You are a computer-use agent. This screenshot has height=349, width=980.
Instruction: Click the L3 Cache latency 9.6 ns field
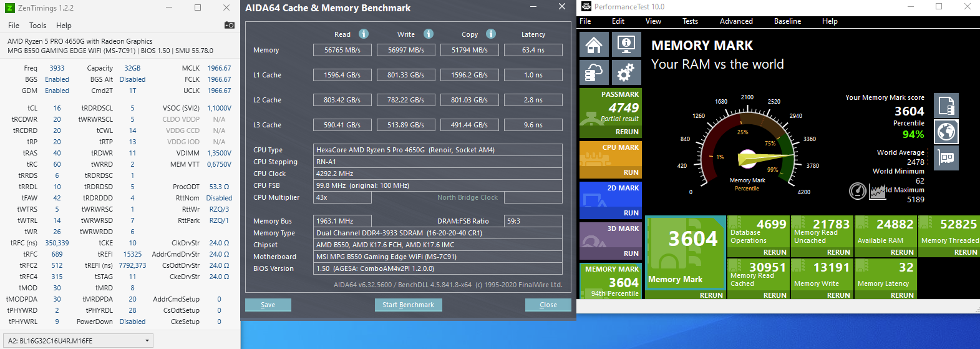coord(533,125)
